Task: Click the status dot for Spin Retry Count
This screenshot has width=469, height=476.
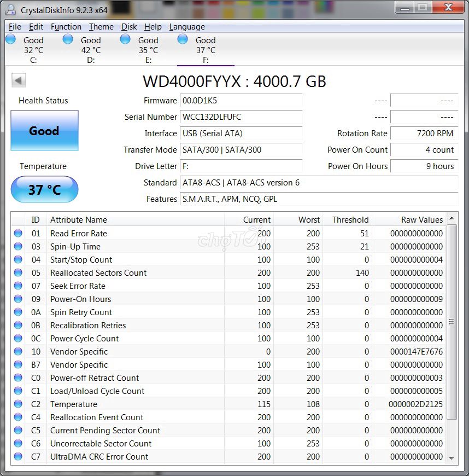Action: click(18, 312)
